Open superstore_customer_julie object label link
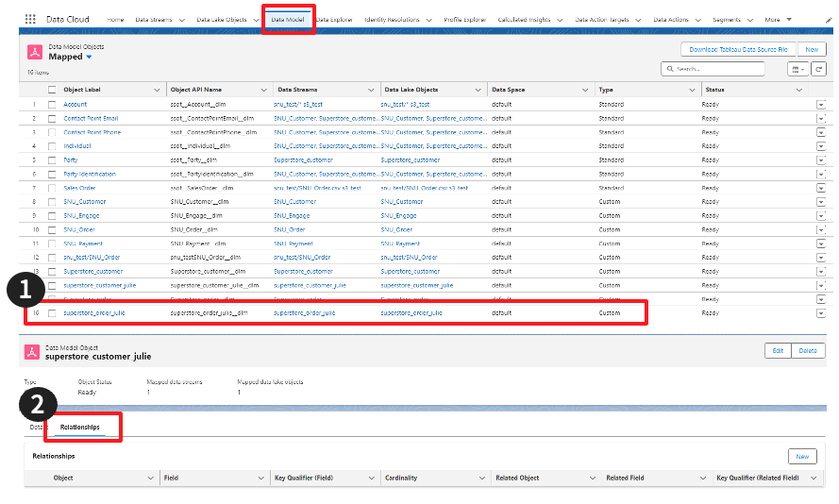Screen dimensions: 839x504 coord(99,286)
